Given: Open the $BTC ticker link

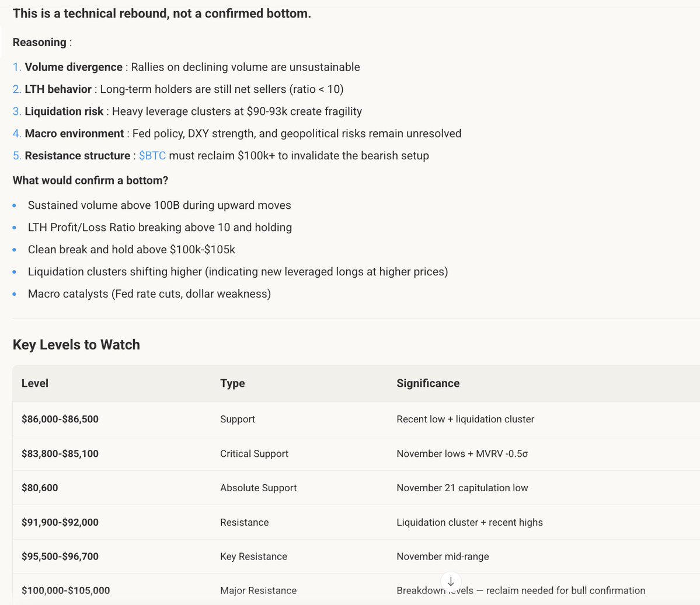Looking at the screenshot, I should [152, 156].
